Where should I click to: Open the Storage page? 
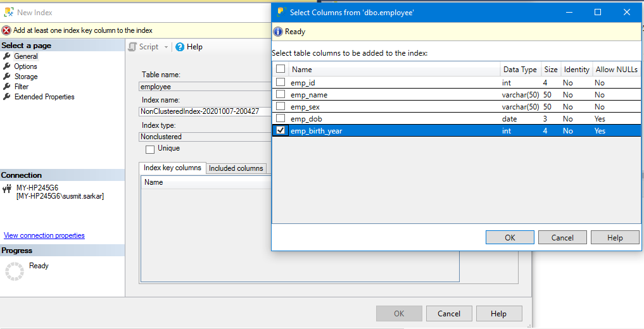coord(26,77)
